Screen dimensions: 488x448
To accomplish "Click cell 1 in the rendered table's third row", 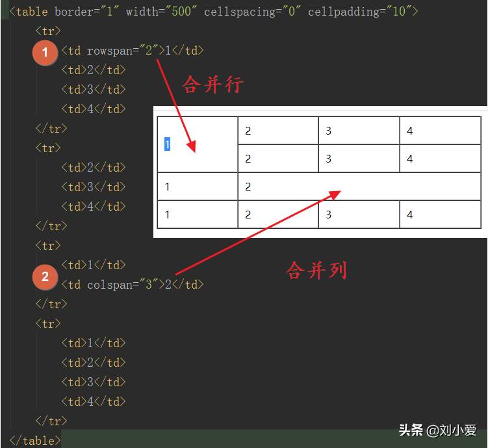I will [x=197, y=187].
